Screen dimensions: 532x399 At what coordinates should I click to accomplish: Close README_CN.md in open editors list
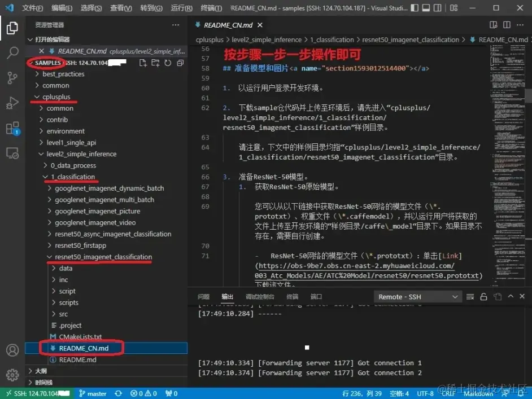pos(41,51)
